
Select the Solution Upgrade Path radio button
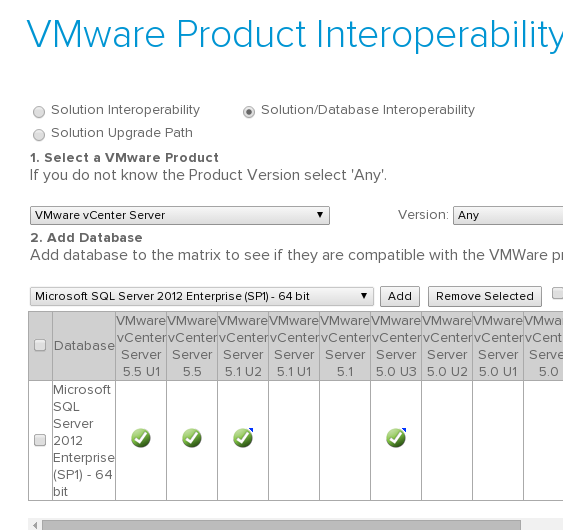point(39,135)
